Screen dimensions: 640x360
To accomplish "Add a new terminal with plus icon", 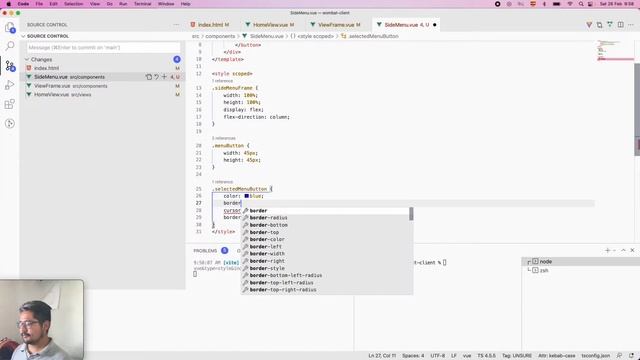I will (x=607, y=250).
